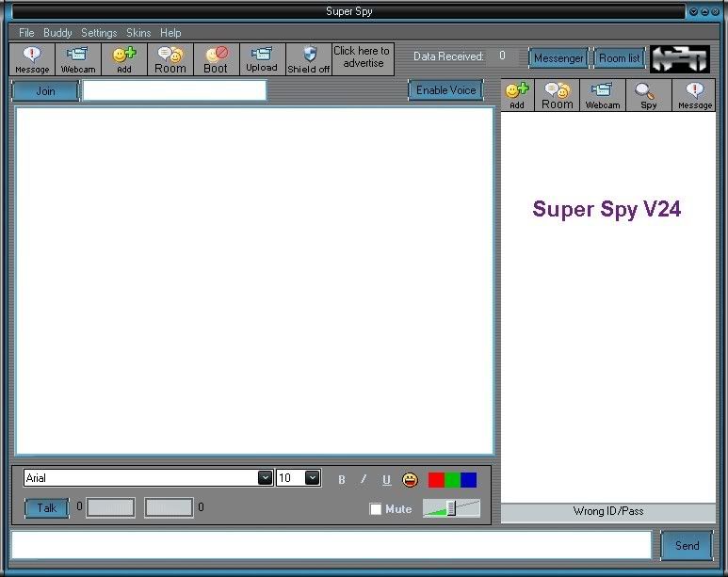The width and height of the screenshot is (728, 577).
Task: Expand the Arial font dropdown
Action: 265,478
